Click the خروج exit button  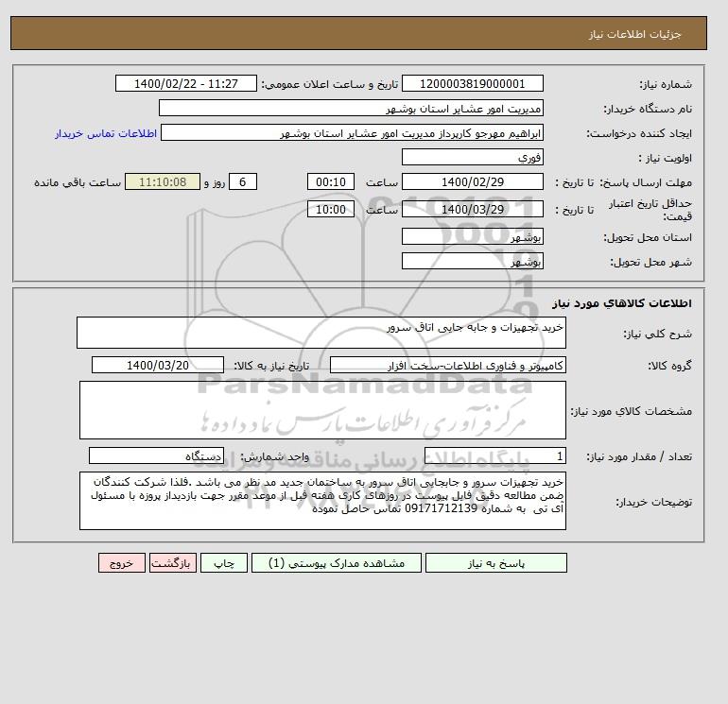(x=122, y=563)
